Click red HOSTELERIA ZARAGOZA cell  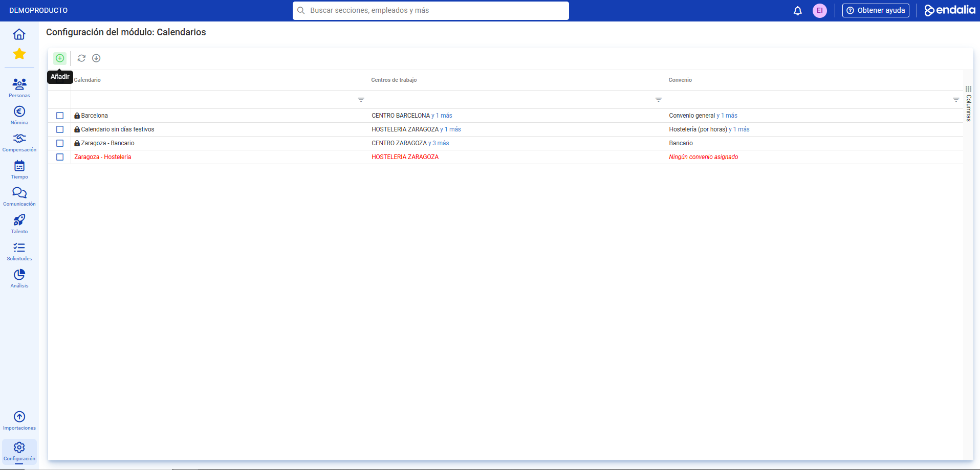[x=405, y=157]
